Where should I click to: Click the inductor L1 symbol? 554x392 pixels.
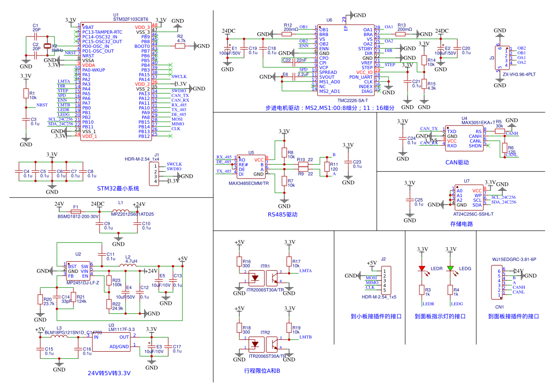(x=120, y=211)
